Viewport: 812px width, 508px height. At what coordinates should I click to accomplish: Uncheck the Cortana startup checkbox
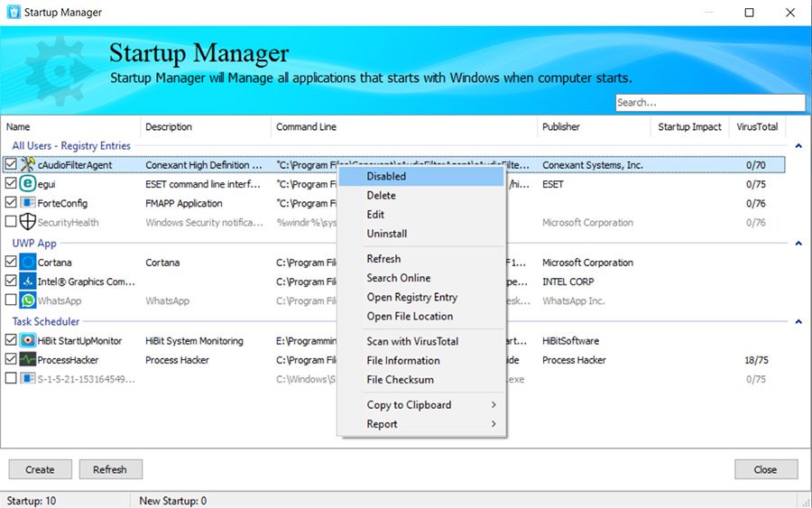(10, 262)
